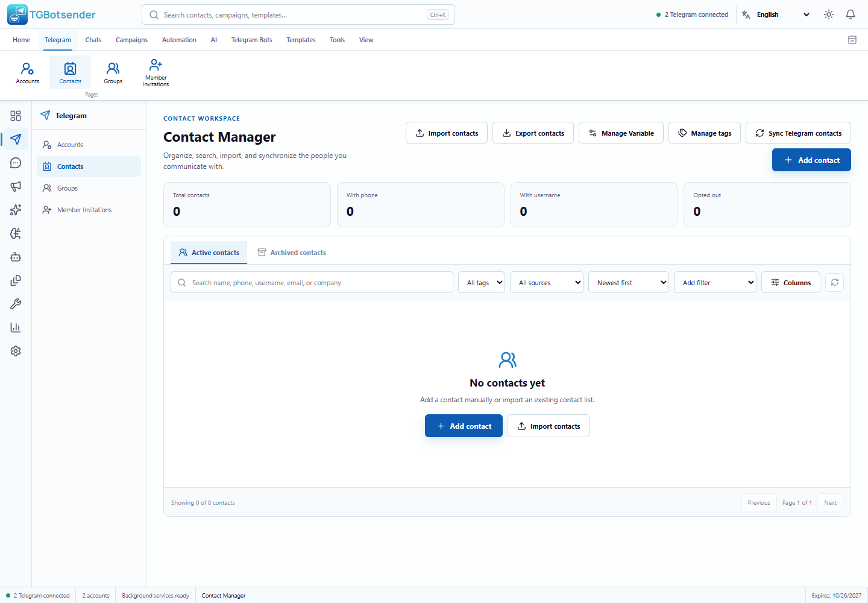Open Member Invitations in the ribbon
Image resolution: width=868 pixels, height=603 pixels.
156,72
